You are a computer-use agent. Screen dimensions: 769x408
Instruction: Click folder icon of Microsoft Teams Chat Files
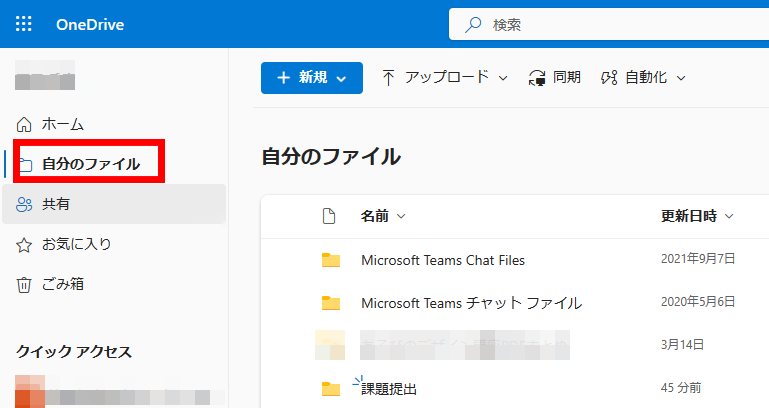tap(331, 260)
